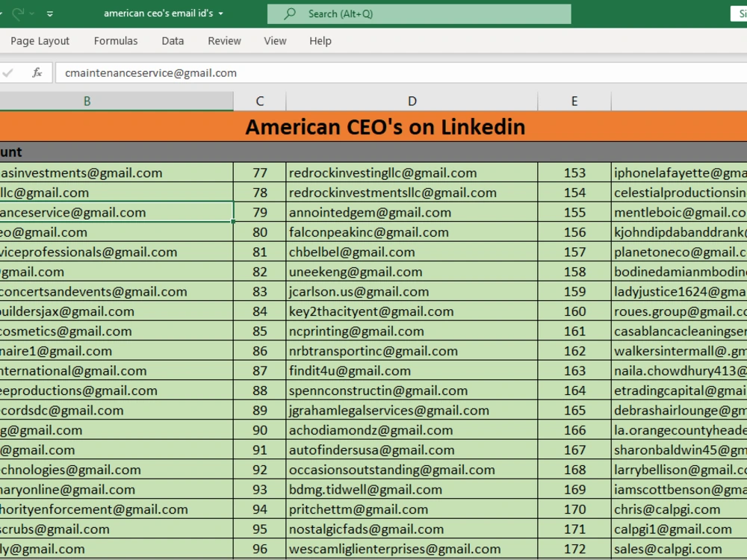Screen dimensions: 747x560
Task: Select cell redrockinvestingllc@gmail.com
Action: point(412,173)
